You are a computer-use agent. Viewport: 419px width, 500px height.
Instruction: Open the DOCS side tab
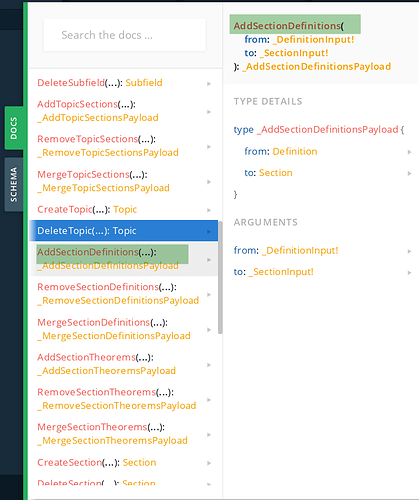14,128
